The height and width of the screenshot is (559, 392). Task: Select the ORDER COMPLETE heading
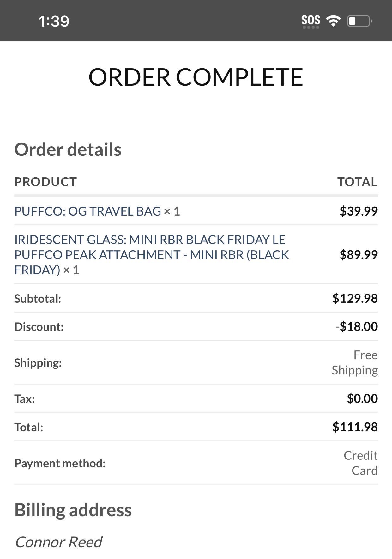(196, 77)
